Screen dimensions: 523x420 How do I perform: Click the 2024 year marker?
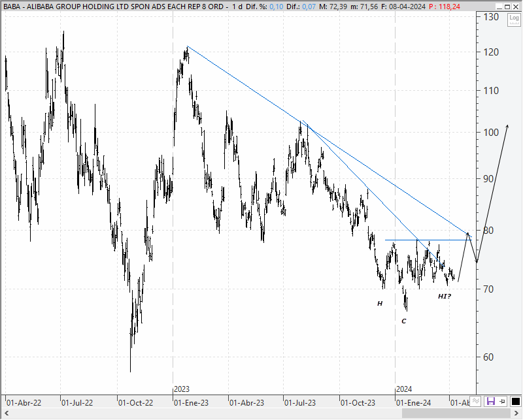[x=404, y=389]
